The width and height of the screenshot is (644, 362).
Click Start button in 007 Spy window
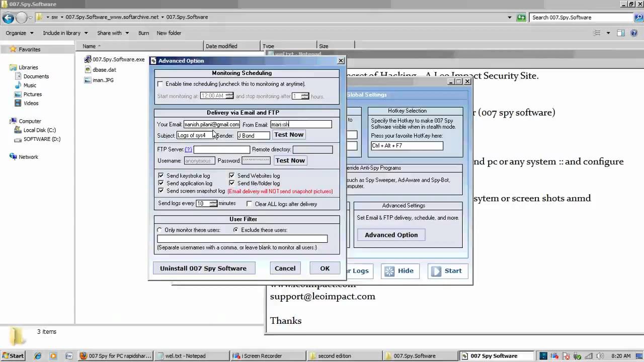pos(447,271)
